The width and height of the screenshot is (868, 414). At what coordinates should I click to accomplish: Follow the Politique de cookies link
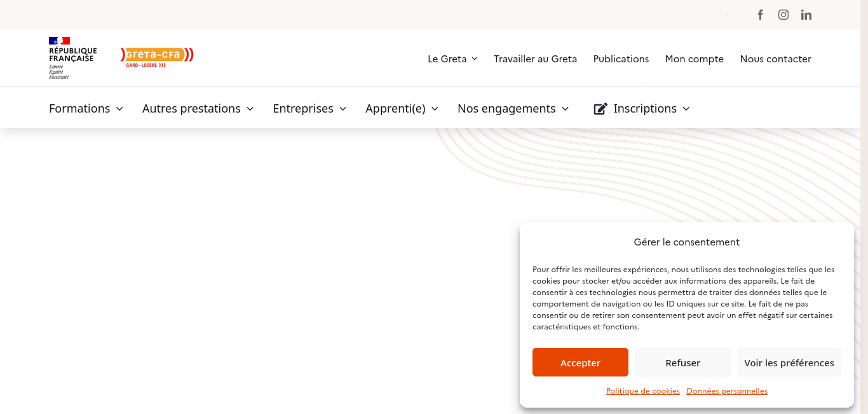(643, 391)
